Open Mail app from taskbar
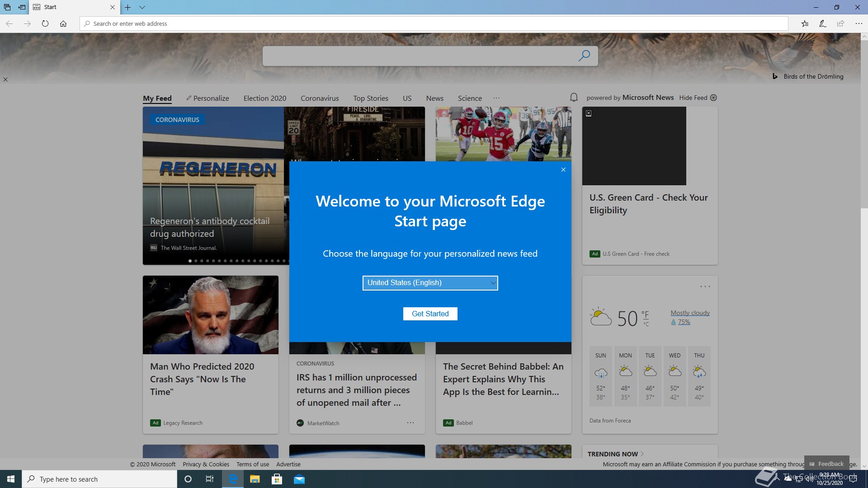The image size is (868, 488). click(x=299, y=479)
